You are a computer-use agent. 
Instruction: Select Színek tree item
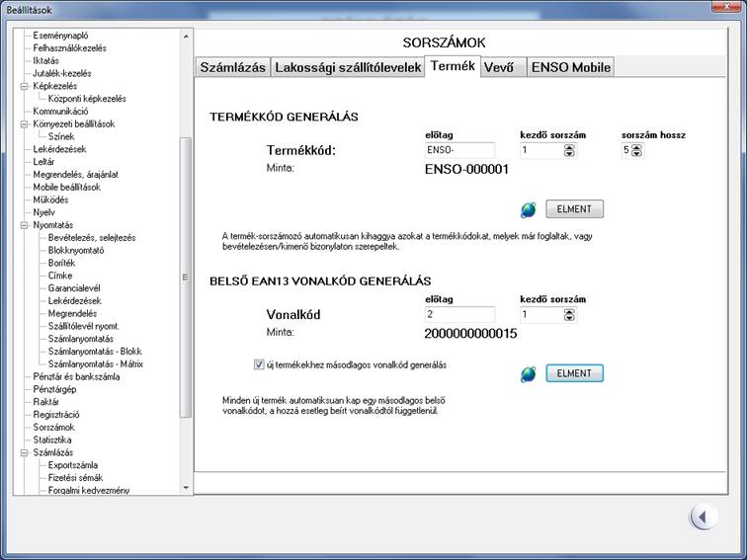point(61,136)
